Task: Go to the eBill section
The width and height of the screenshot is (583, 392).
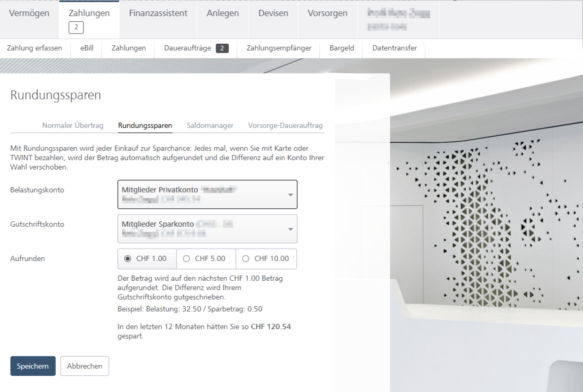Action: coord(87,48)
